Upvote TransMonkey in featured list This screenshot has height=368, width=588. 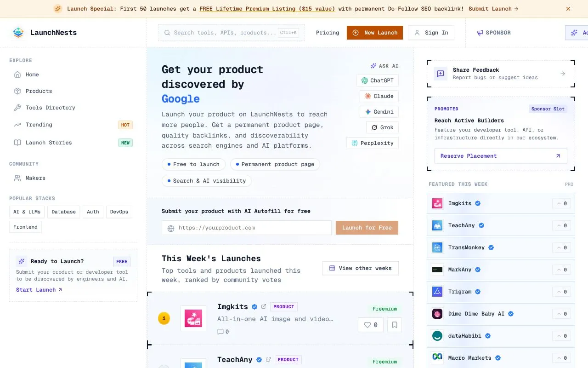pos(561,247)
